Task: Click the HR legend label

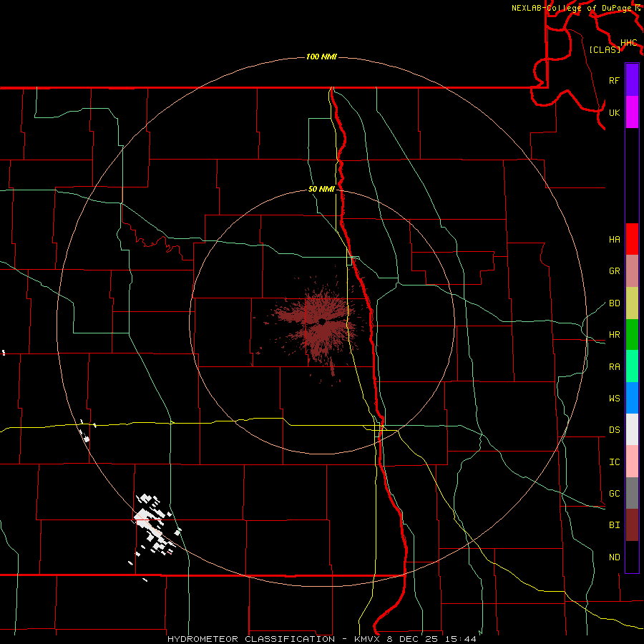Action: click(614, 335)
